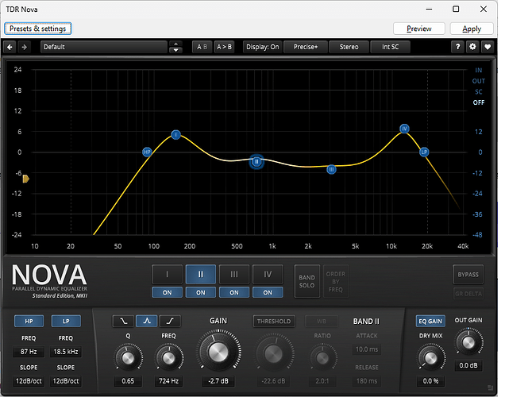The height and width of the screenshot is (397, 532).
Task: Choose low shelf filter shape icon
Action: coord(124,321)
